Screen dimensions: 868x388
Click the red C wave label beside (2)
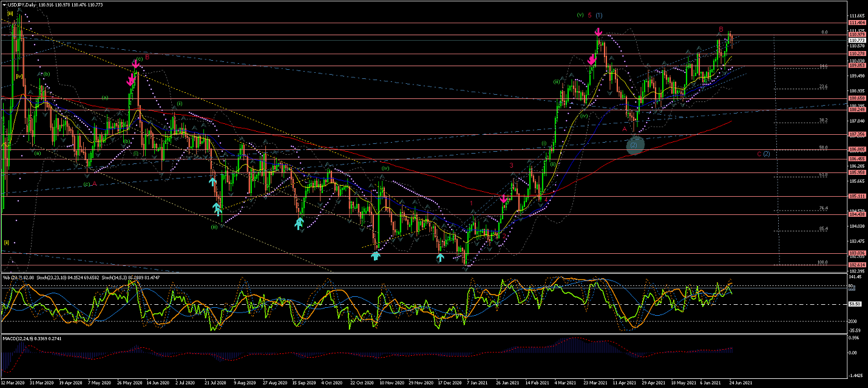759,154
